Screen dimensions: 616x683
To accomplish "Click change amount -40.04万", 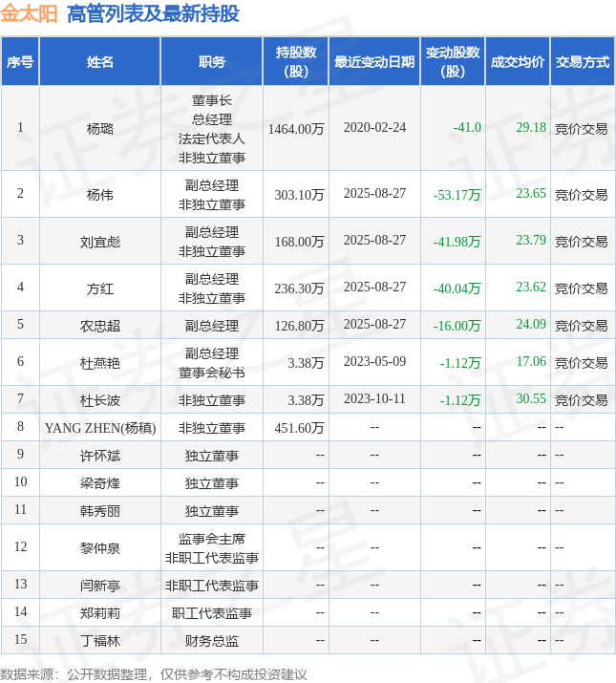I will (457, 288).
